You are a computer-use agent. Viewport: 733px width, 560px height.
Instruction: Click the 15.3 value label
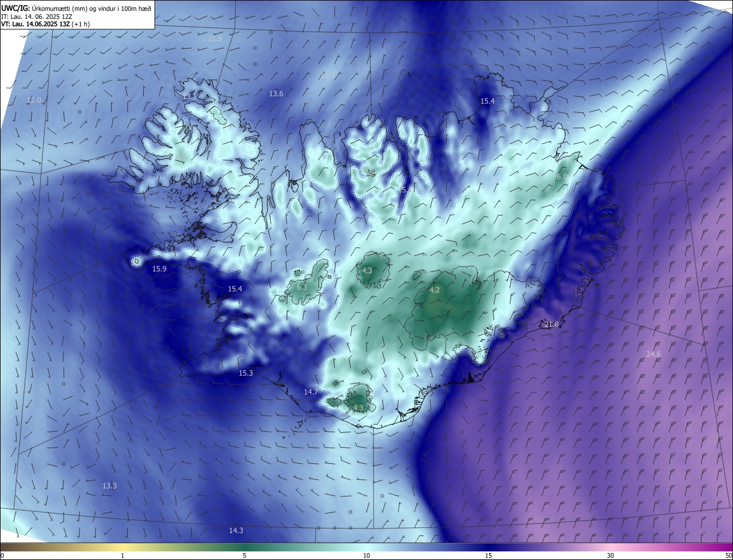coord(246,373)
